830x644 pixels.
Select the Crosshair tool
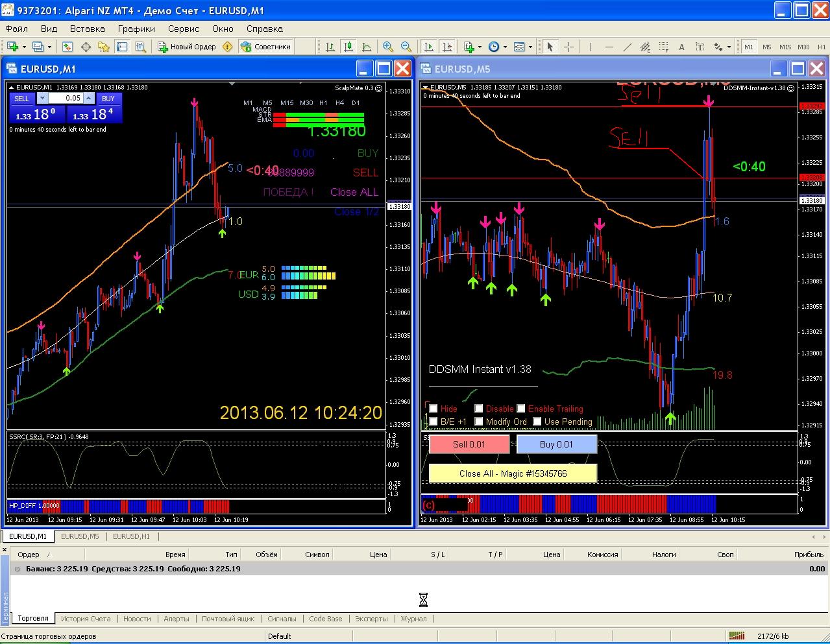click(x=568, y=47)
